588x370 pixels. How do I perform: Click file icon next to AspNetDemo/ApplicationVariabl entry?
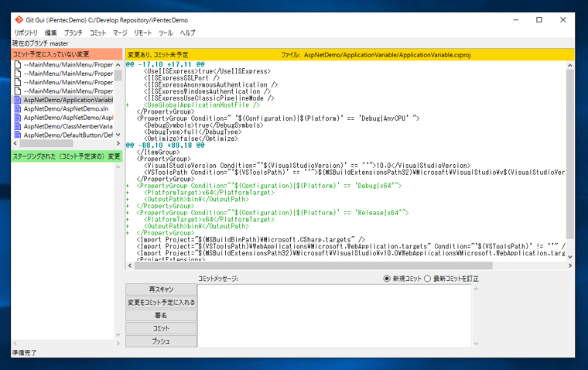[x=17, y=100]
